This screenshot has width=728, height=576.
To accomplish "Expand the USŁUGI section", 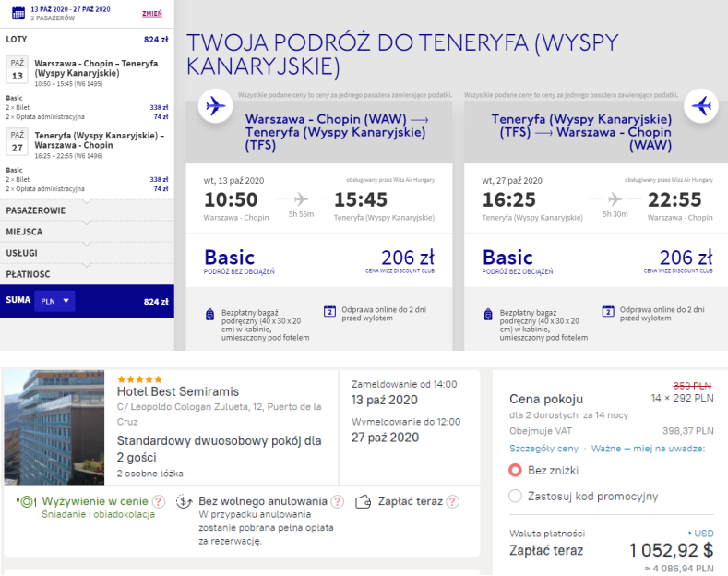I will (87, 253).
